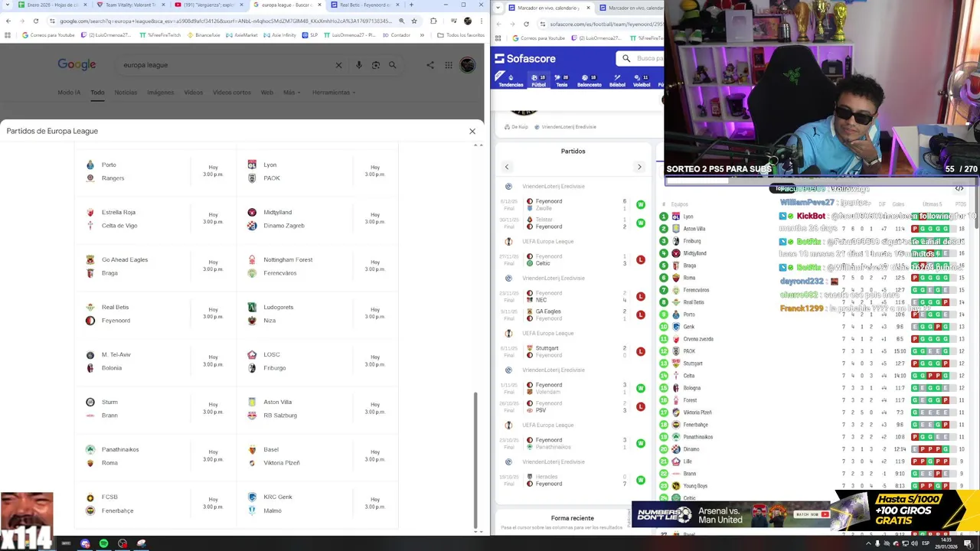Reload the Google search page
The width and height of the screenshot is (980, 551).
[35, 21]
